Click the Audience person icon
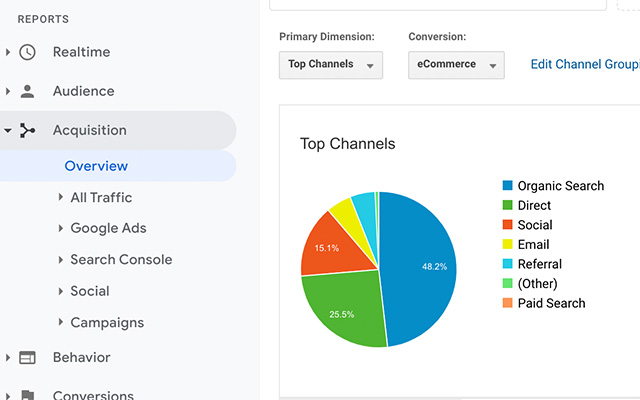640x400 pixels. point(27,91)
